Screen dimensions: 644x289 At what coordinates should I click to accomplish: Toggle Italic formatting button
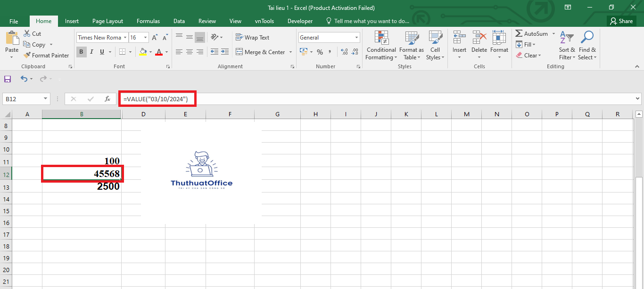92,52
